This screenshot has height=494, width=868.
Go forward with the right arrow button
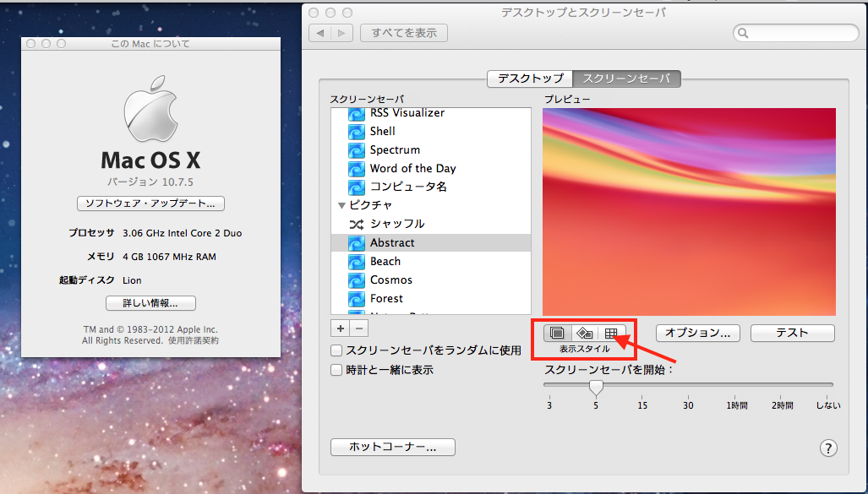coord(341,33)
